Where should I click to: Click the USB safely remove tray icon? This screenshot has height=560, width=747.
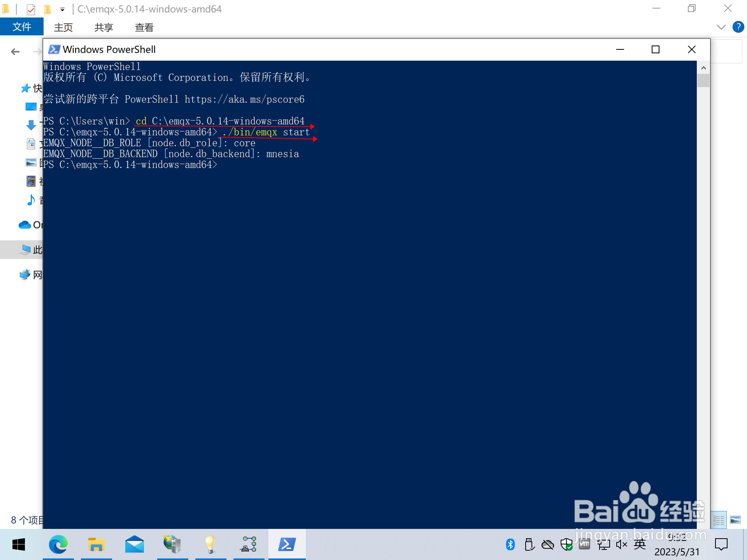tap(529, 544)
